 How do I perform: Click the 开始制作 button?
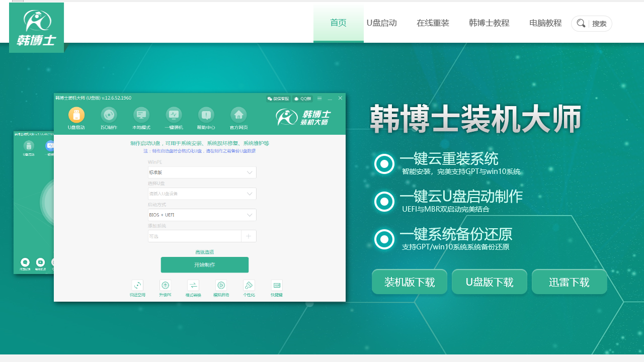(x=205, y=265)
